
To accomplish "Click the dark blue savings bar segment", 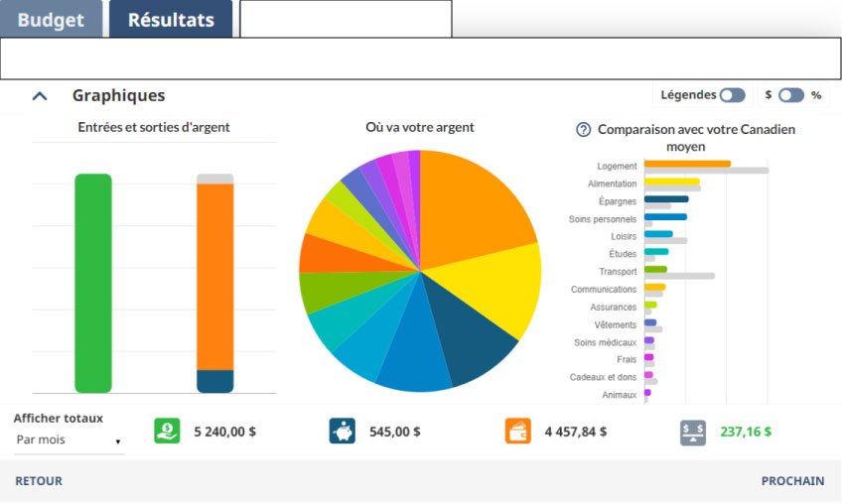I will [x=214, y=381].
